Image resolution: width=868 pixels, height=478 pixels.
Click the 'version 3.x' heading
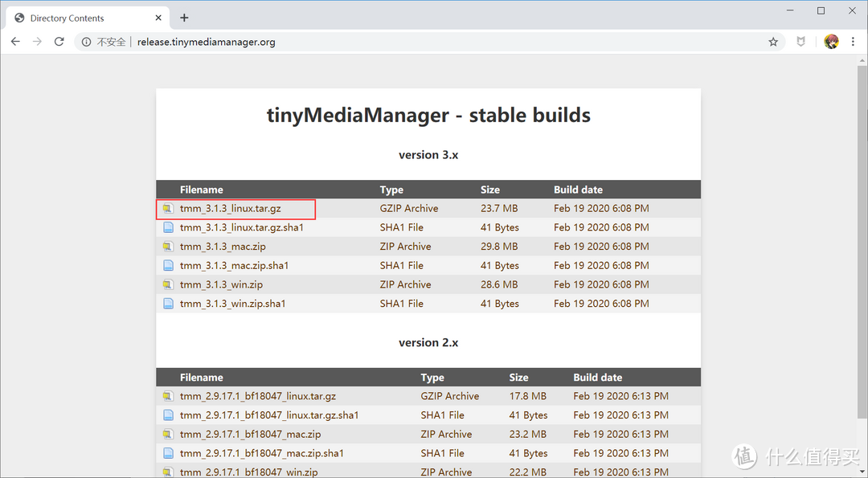428,155
